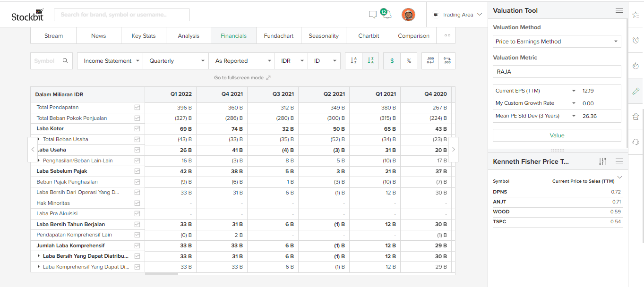Open the Valuation Tool hamburger menu

pyautogui.click(x=619, y=10)
